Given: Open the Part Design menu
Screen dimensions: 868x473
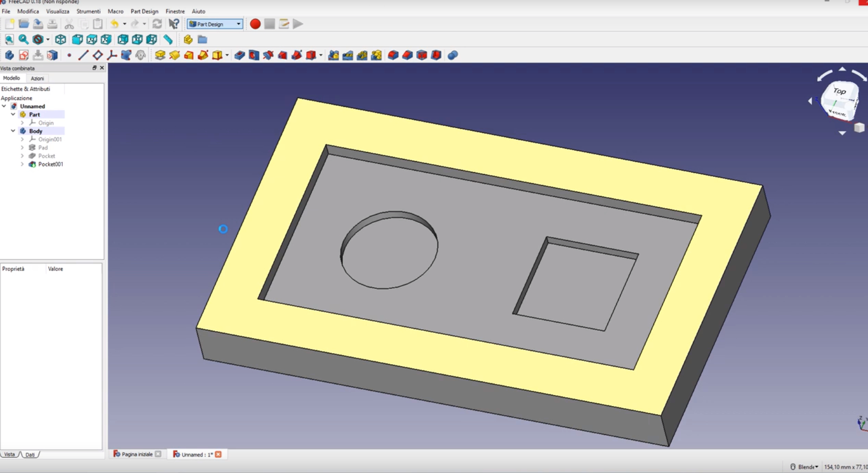Looking at the screenshot, I should [x=144, y=11].
